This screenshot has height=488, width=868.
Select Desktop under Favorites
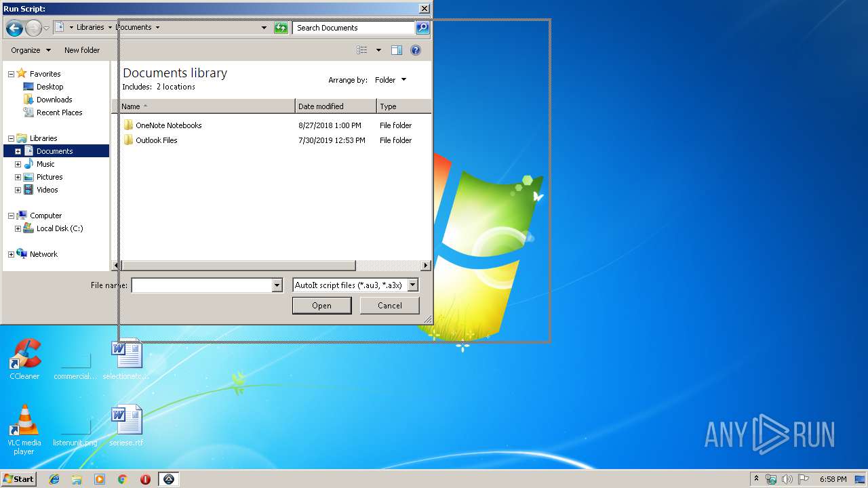tap(50, 87)
